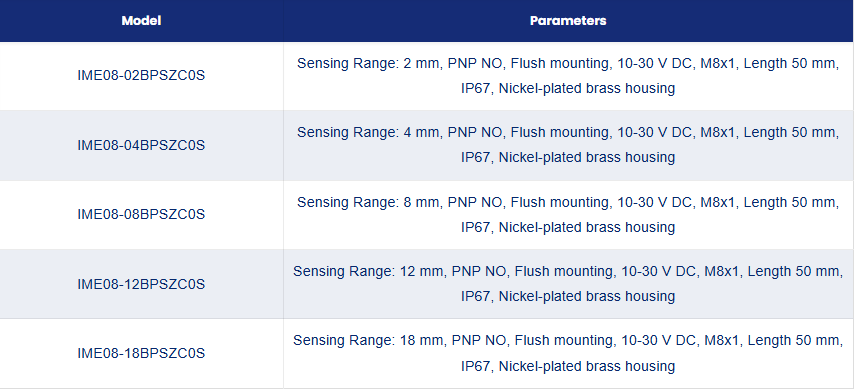Click 'IP67, Nickel-plated brass housing' in first row
This screenshot has width=855, height=390.
pos(568,88)
